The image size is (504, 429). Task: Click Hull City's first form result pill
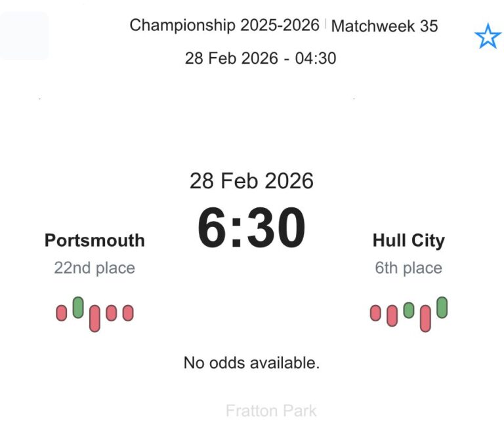pyautogui.click(x=375, y=313)
